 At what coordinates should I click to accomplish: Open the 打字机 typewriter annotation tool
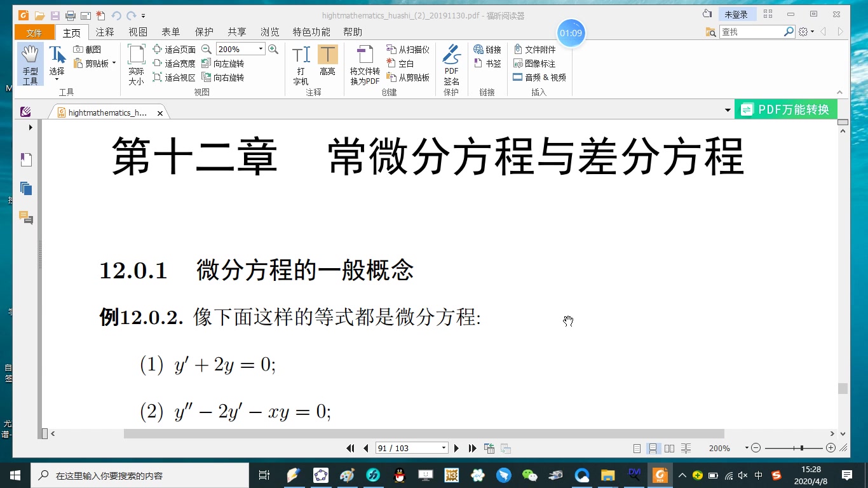[300, 60]
